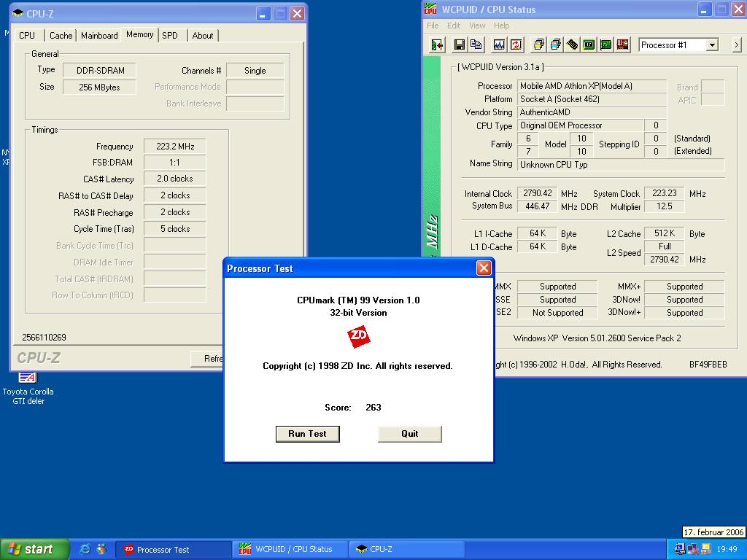Image resolution: width=747 pixels, height=560 pixels.
Task: Click the RAS# Precharge value 2 clocks
Action: (x=175, y=212)
